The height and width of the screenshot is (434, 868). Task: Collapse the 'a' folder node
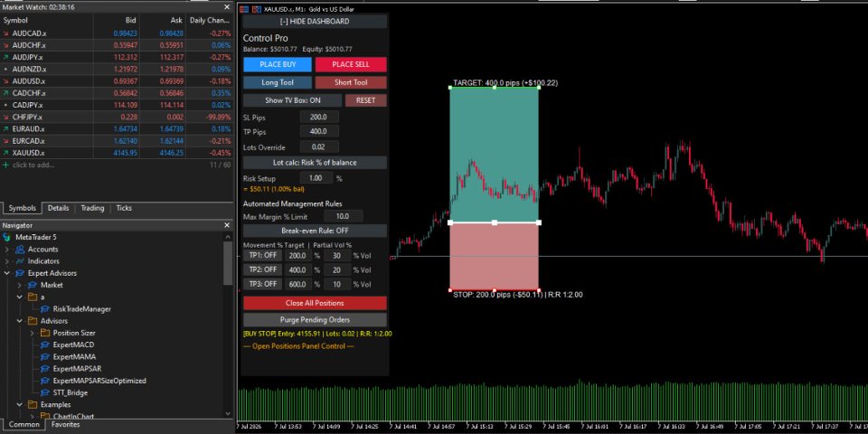pyautogui.click(x=19, y=297)
